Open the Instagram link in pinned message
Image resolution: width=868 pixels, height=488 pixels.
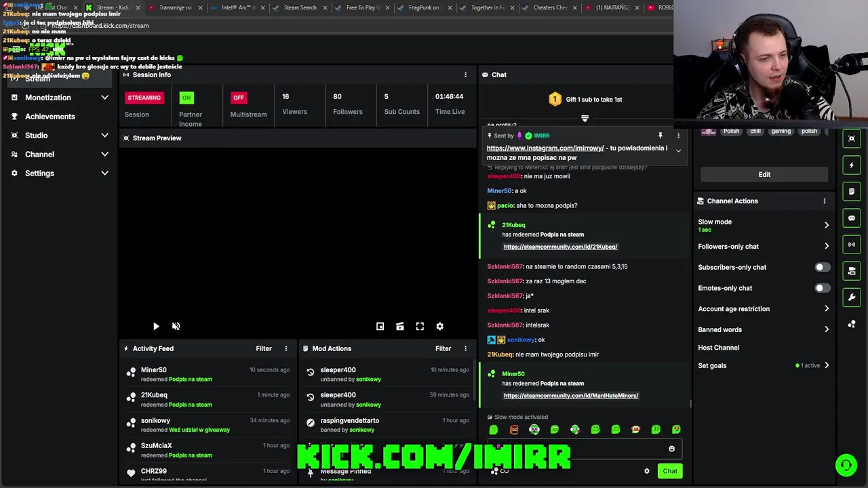tap(545, 148)
